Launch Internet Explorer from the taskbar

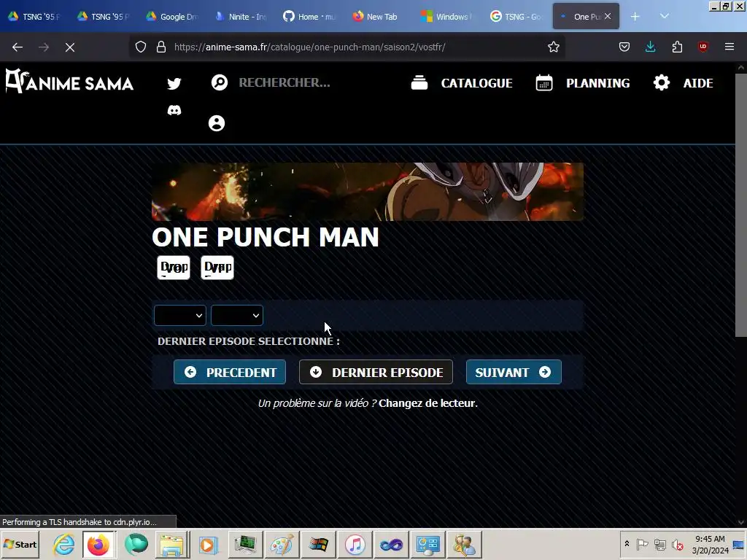pos(64,544)
